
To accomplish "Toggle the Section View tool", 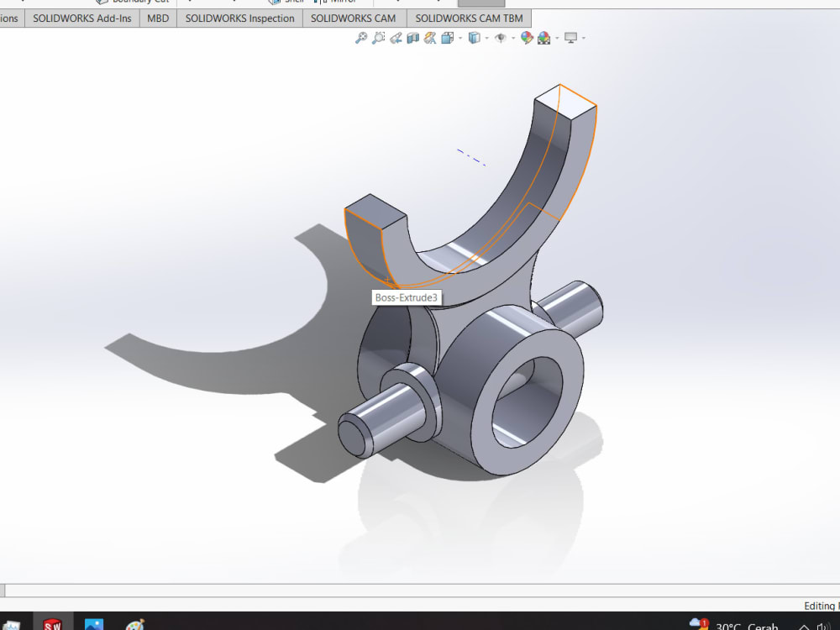I will point(413,37).
